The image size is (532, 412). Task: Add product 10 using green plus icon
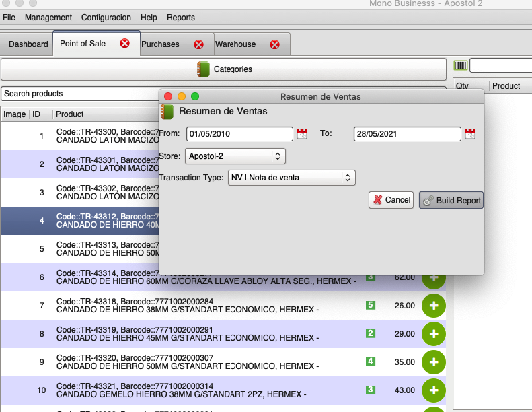pyautogui.click(x=433, y=390)
